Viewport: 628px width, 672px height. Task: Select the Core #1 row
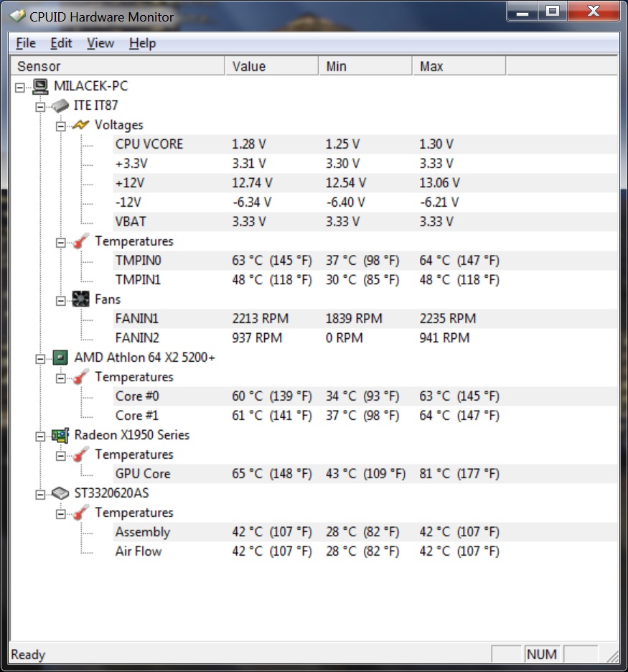[x=365, y=415]
